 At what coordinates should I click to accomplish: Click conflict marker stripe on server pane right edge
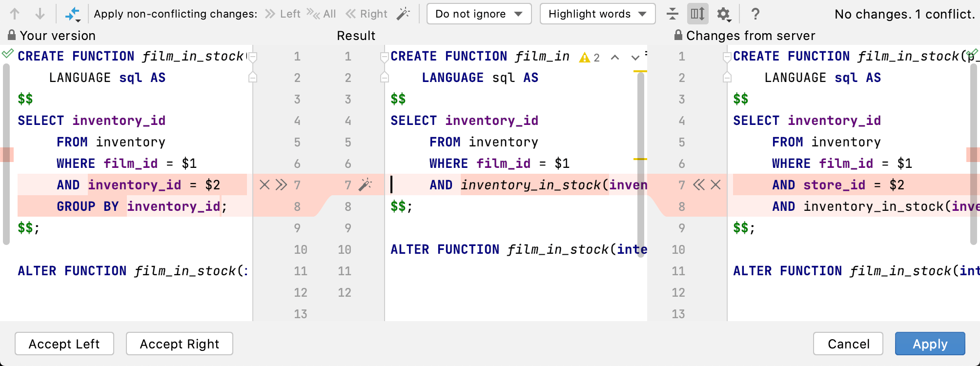click(x=973, y=154)
